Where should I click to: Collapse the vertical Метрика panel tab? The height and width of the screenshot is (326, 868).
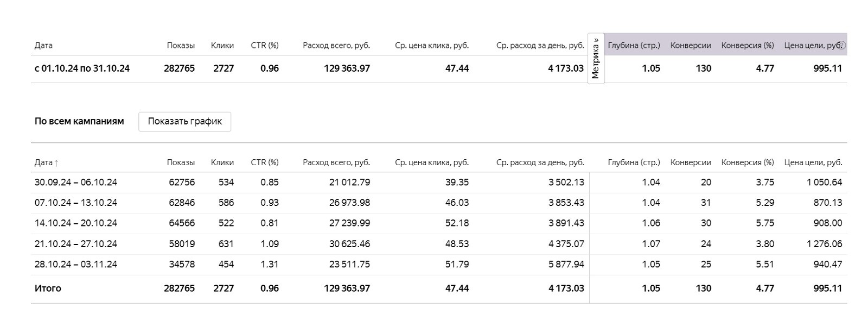[x=596, y=59]
